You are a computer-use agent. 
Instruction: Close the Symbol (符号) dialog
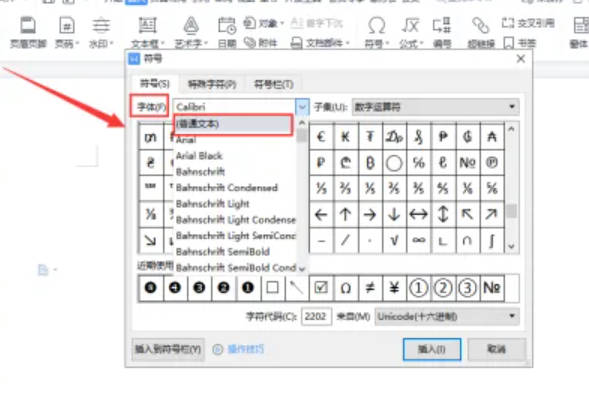coord(521,59)
